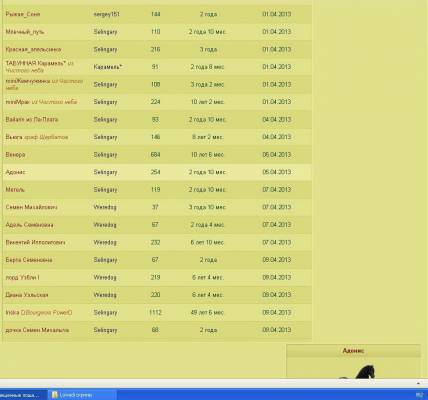Image resolution: width=428 pixels, height=400 pixels.
Task: Open horse link Семен Михайлович
Action: coord(31,207)
